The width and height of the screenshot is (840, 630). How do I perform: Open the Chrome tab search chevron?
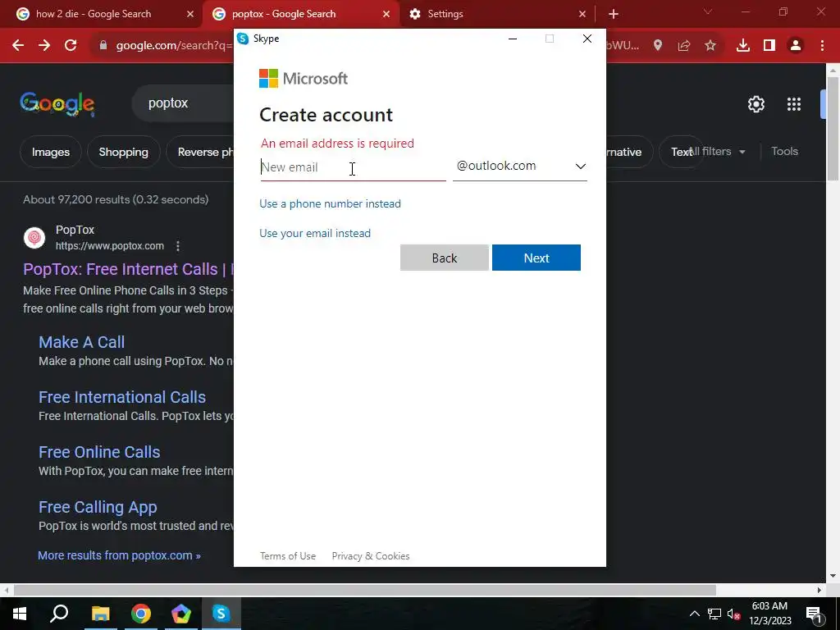click(x=708, y=11)
